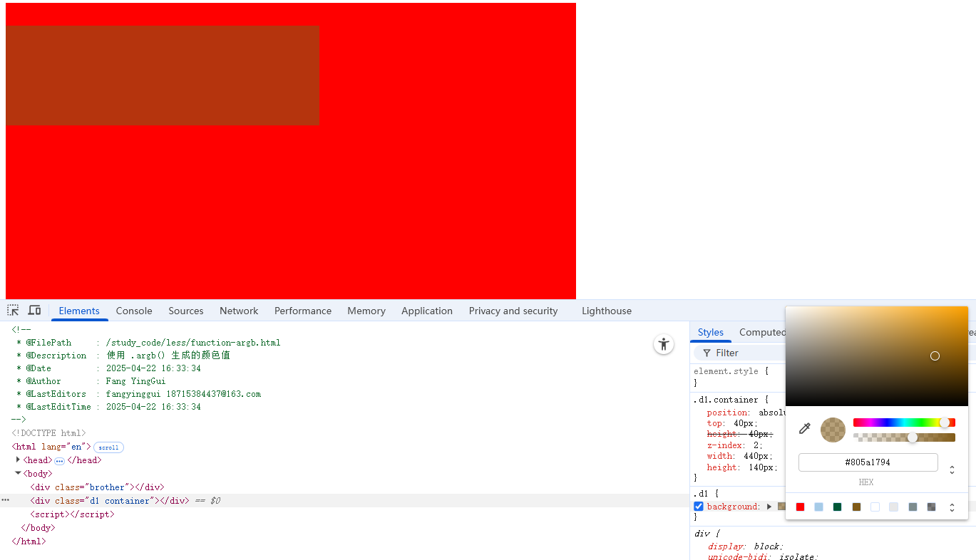
Task: Select the brown palette swatch
Action: click(x=856, y=507)
